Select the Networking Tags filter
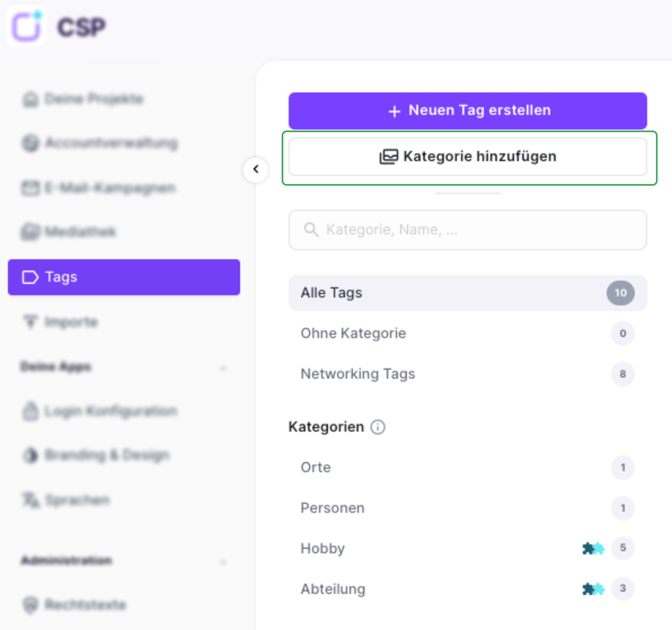 click(468, 374)
